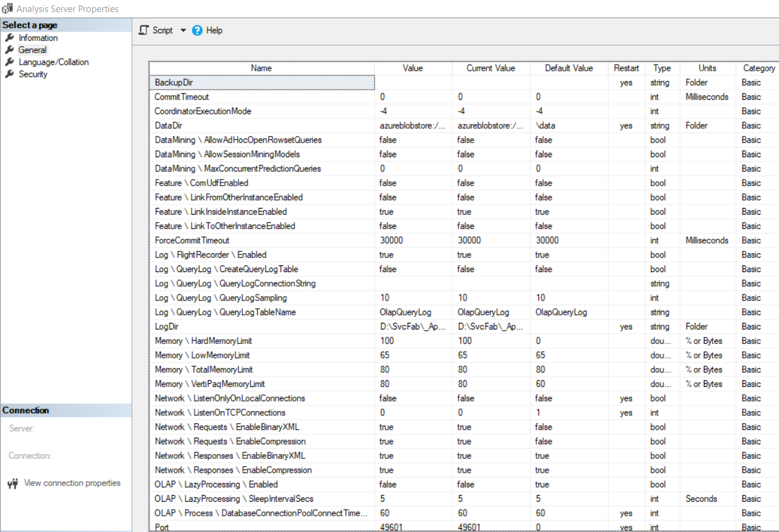Click wrench icon beside Security page

pyautogui.click(x=9, y=74)
